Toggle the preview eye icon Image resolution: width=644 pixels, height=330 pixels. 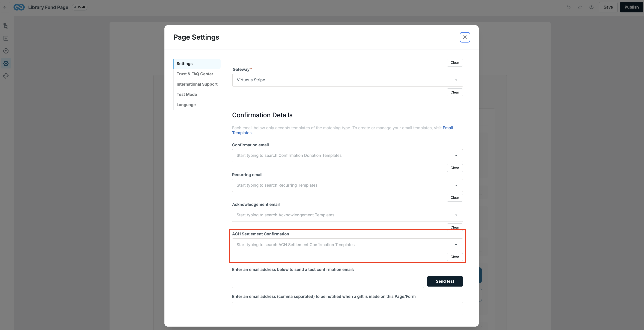[591, 7]
